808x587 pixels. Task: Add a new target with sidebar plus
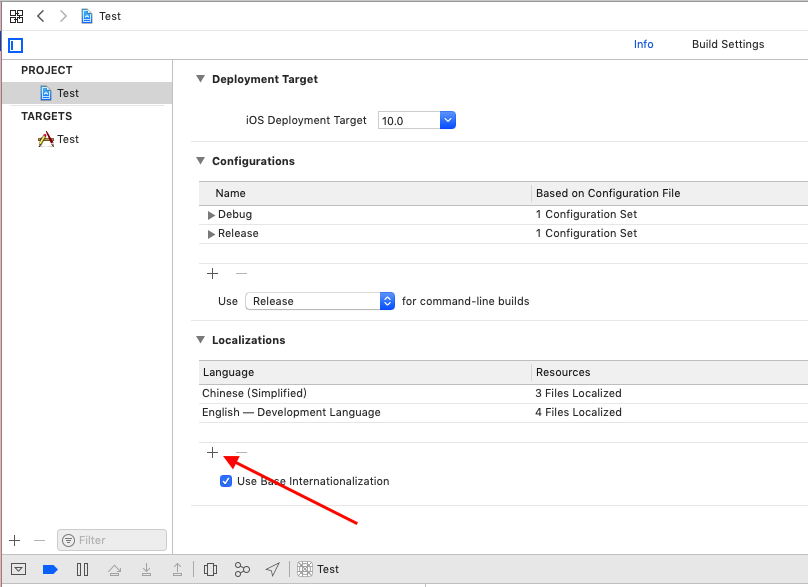pyautogui.click(x=15, y=540)
